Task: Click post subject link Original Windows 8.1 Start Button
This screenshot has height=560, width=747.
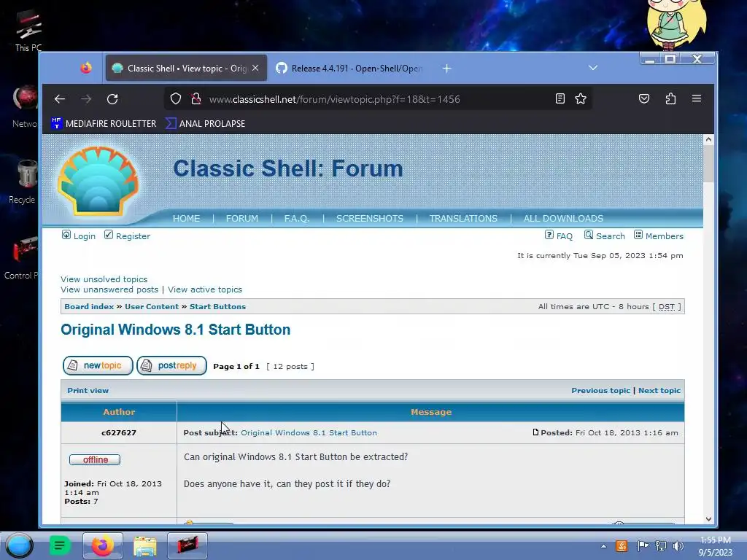Action: 309,433
